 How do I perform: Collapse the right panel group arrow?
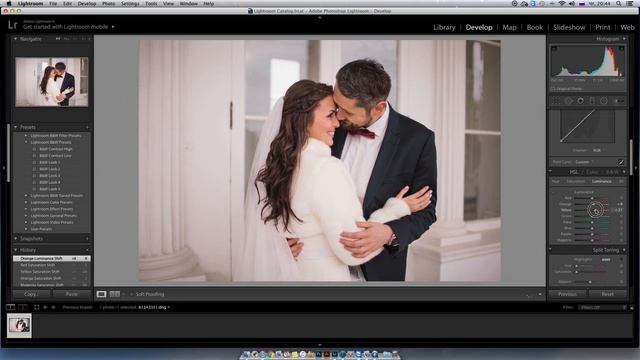[637, 168]
